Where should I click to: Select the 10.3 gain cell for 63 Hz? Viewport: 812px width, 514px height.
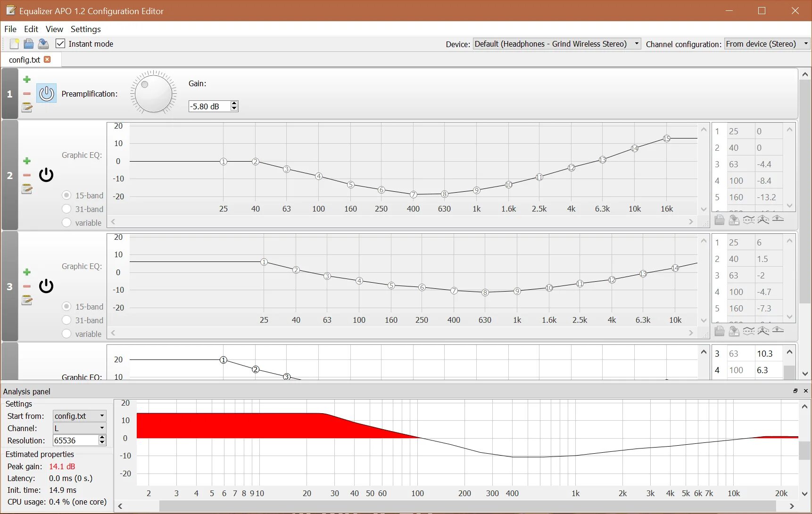tap(769, 354)
